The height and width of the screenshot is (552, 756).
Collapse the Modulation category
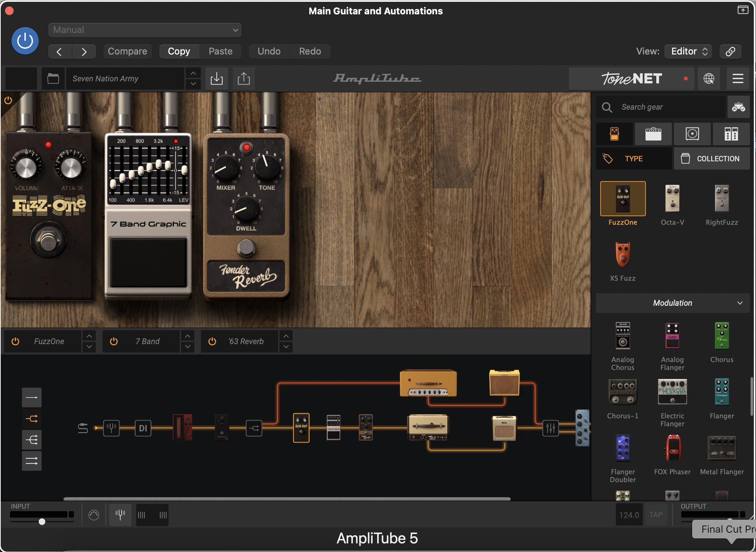click(x=673, y=303)
